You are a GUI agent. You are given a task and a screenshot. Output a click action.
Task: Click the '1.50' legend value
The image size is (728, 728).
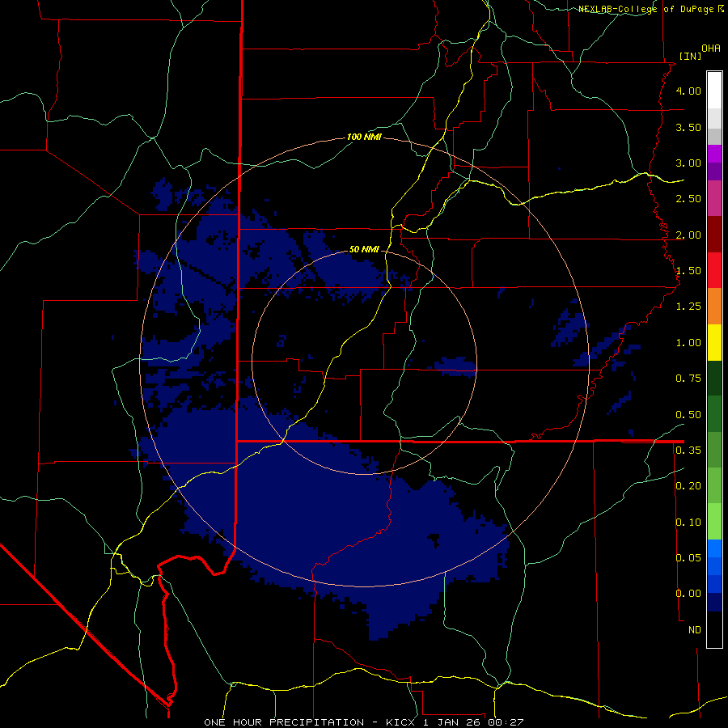coord(688,271)
